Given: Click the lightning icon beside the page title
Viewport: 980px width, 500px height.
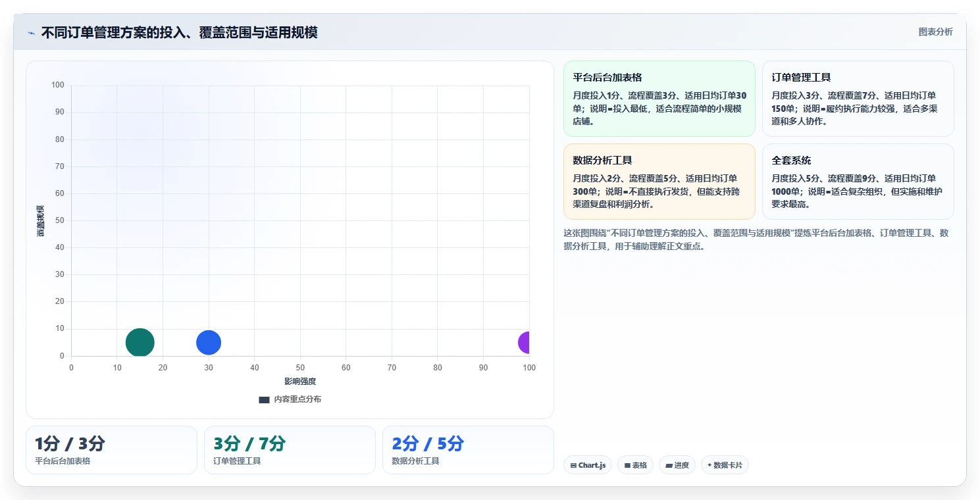Looking at the screenshot, I should point(31,33).
